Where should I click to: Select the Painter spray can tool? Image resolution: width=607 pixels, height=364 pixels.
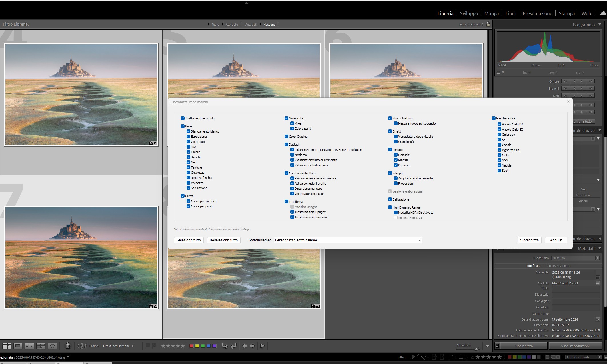68,346
